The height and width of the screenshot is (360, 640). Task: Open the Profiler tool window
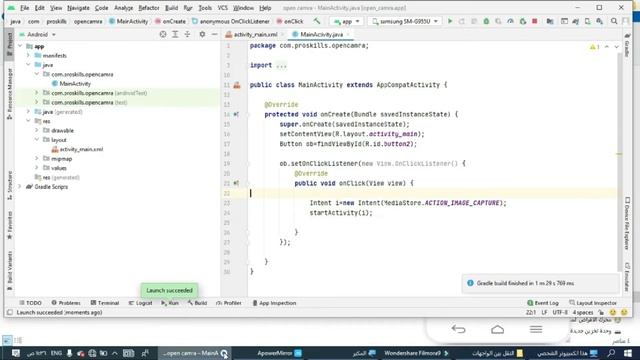tap(229, 303)
